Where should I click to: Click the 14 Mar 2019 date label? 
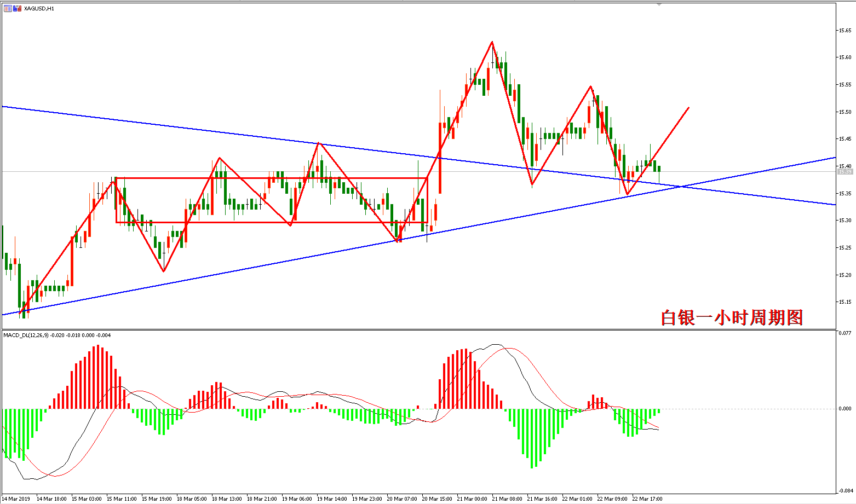pyautogui.click(x=16, y=499)
